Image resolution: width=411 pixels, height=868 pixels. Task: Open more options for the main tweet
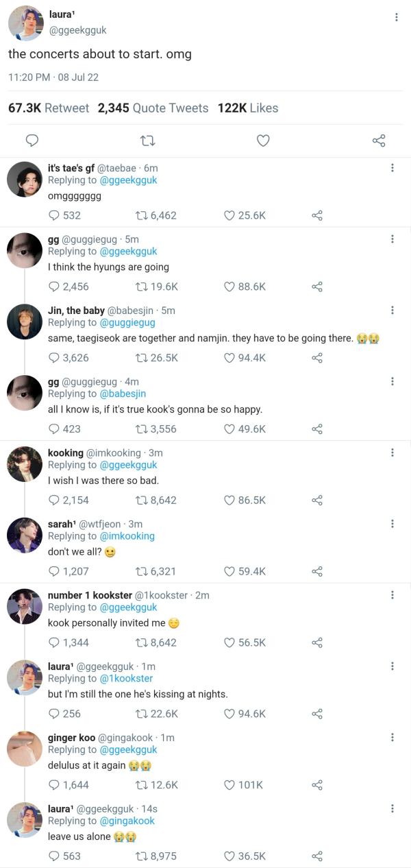click(396, 17)
